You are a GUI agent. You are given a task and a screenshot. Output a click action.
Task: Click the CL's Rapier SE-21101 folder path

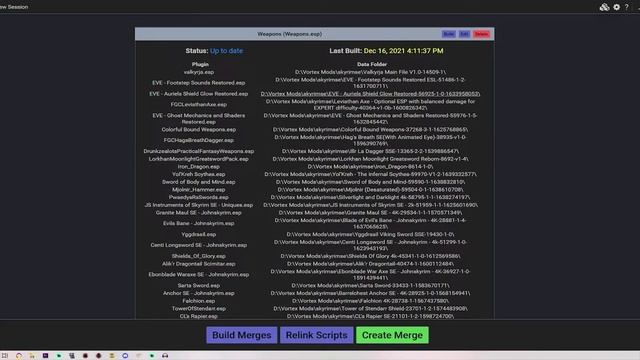click(x=370, y=316)
